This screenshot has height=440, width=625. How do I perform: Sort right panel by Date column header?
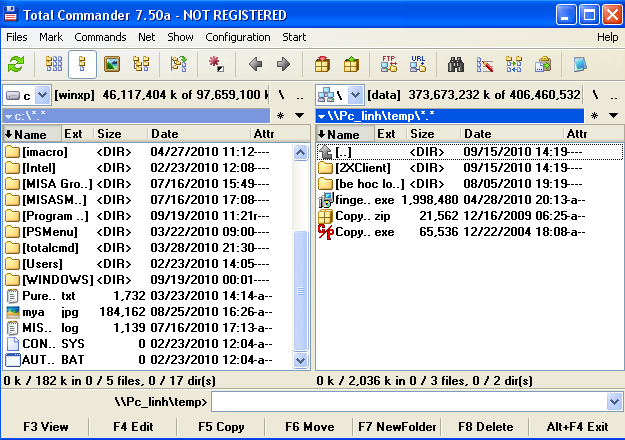[512, 134]
